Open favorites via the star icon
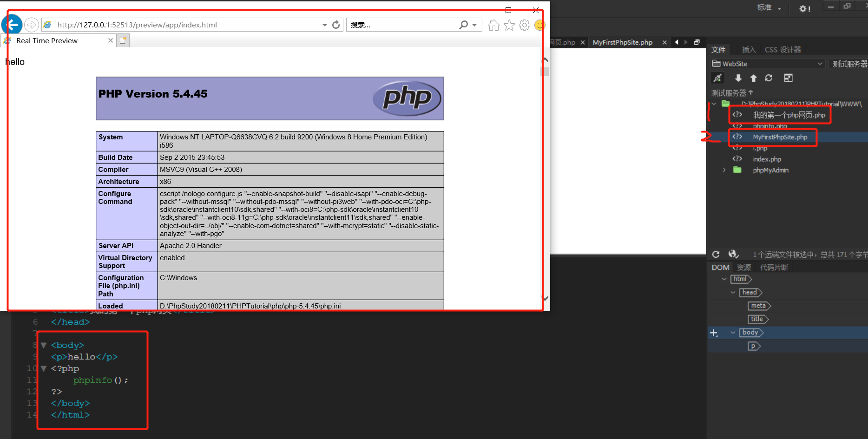The height and width of the screenshot is (439, 868). coord(509,25)
